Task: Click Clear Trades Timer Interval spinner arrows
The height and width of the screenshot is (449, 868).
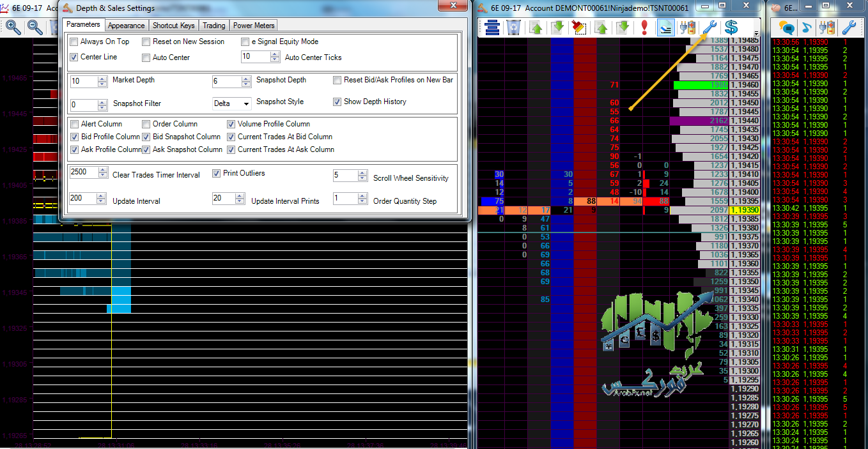Action: point(102,172)
